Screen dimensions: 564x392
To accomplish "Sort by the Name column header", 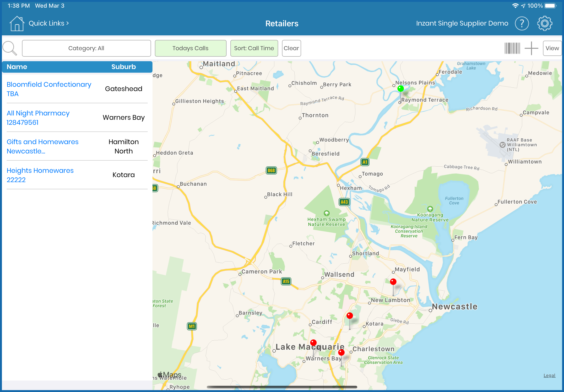I will pos(17,67).
